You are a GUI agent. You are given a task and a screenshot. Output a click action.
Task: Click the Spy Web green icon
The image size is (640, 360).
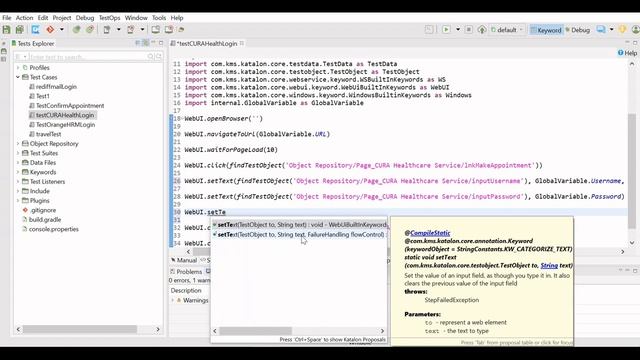click(x=76, y=29)
